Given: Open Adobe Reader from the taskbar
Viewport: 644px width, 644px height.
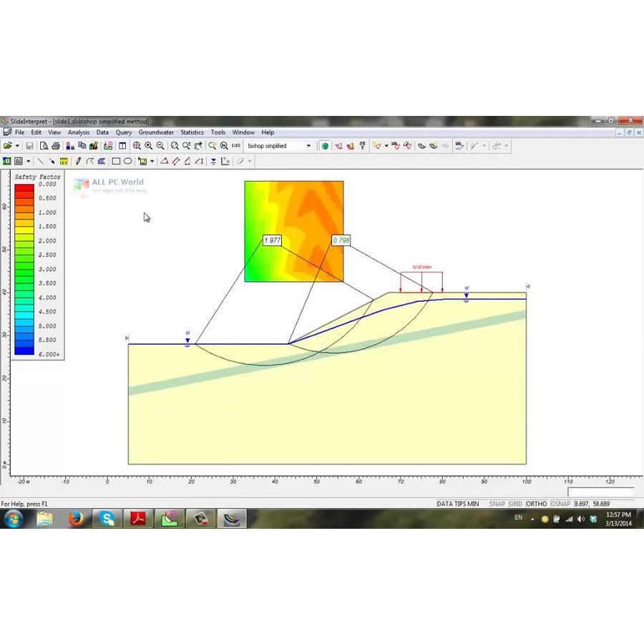Looking at the screenshot, I should tap(138, 519).
